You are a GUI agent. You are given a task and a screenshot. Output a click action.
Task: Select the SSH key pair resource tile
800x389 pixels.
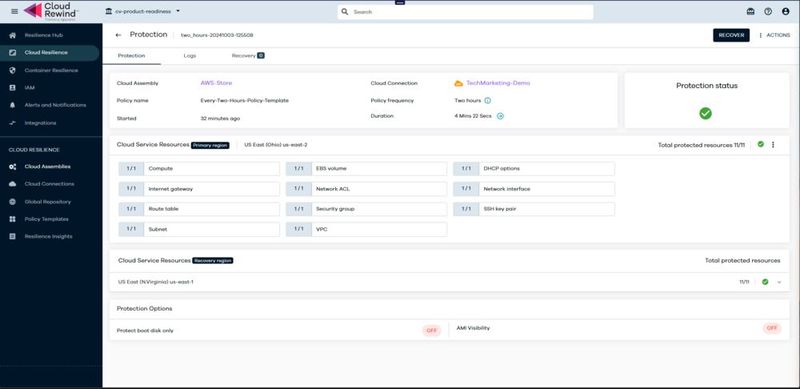click(534, 209)
